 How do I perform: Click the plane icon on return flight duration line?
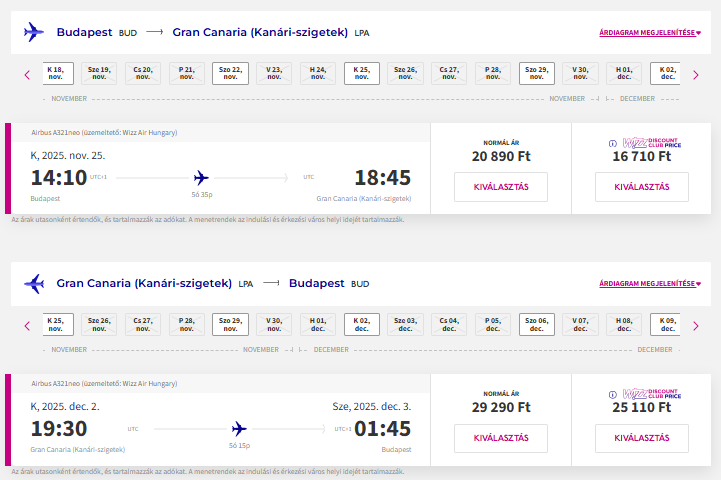(239, 429)
